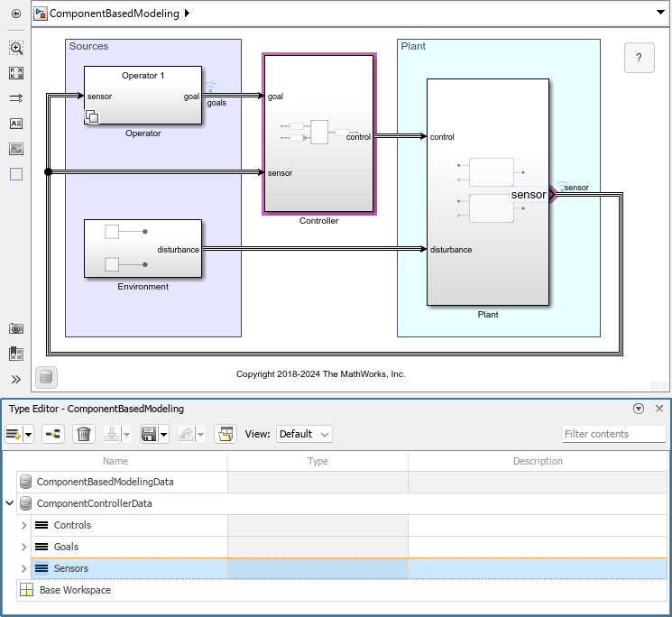This screenshot has width=672, height=617.
Task: Select the Area box tool
Action: (x=16, y=174)
